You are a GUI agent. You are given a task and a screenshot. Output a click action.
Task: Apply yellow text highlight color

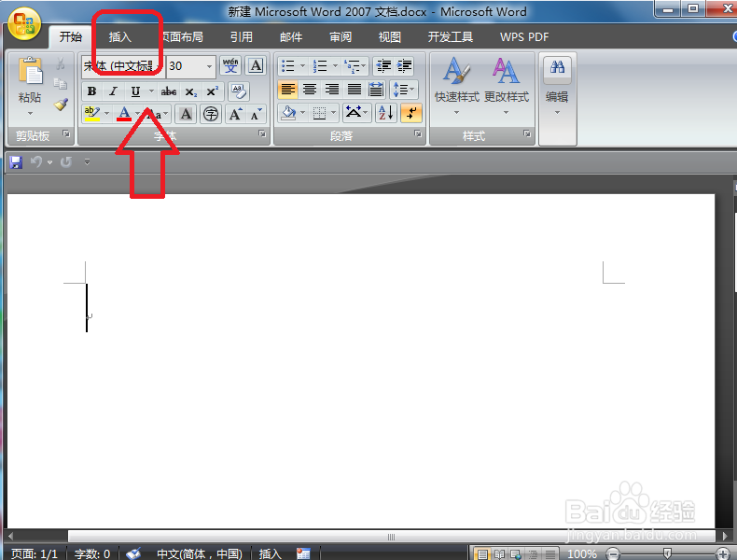pyautogui.click(x=91, y=114)
